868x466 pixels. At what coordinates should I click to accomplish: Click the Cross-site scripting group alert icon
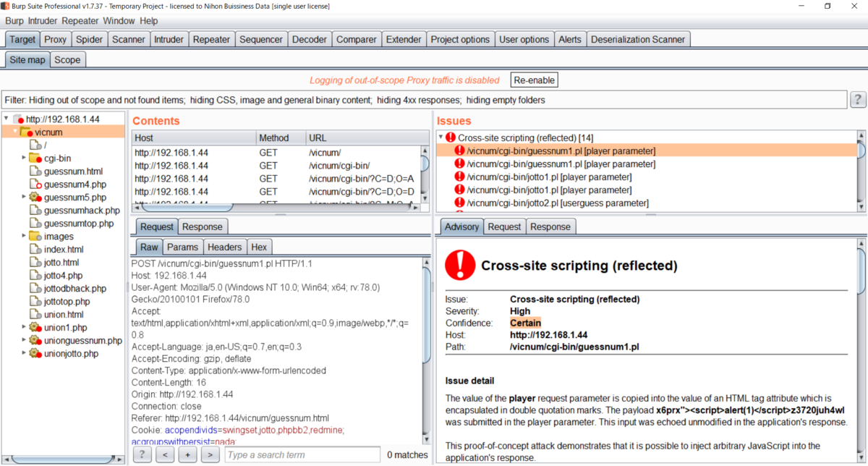tap(451, 137)
